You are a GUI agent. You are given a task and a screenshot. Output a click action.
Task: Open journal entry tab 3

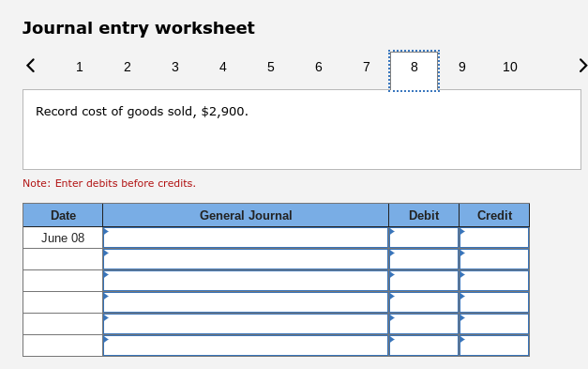175,67
